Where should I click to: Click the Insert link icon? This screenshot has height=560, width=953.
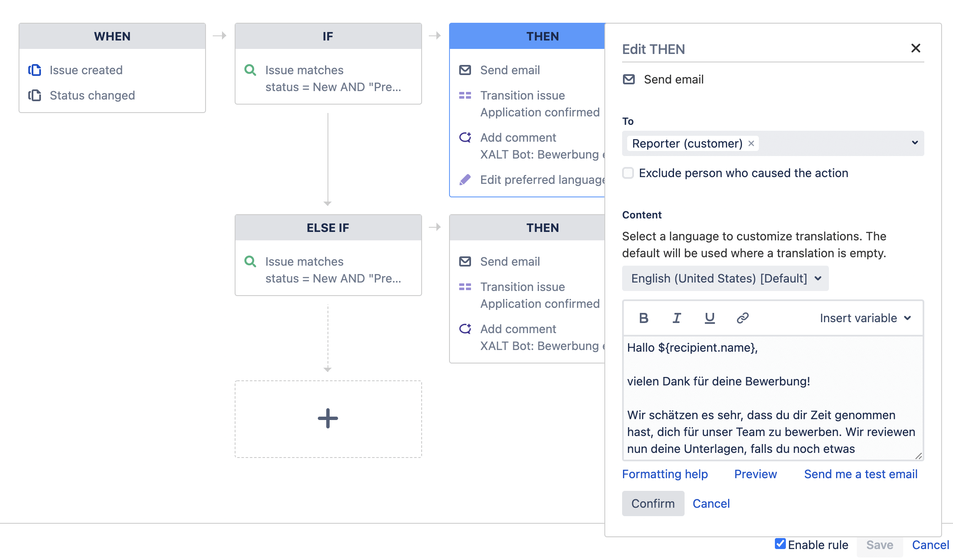coord(742,318)
